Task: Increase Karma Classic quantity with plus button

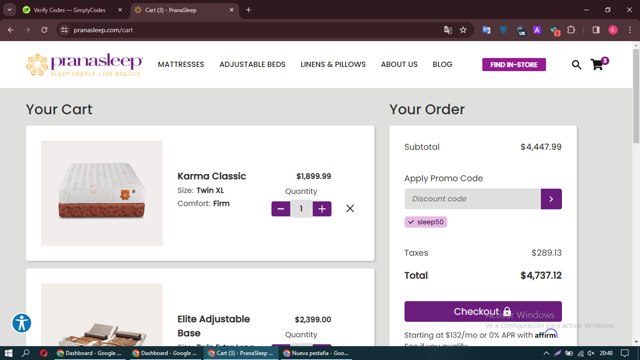Action: click(x=322, y=209)
